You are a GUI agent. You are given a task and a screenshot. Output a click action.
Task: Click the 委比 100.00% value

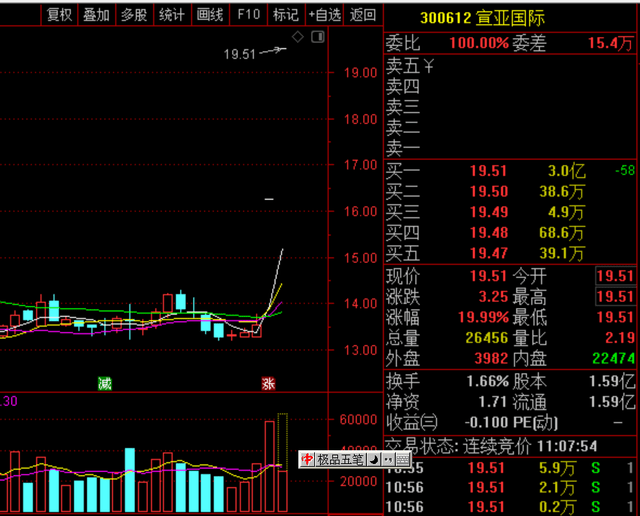pyautogui.click(x=479, y=43)
